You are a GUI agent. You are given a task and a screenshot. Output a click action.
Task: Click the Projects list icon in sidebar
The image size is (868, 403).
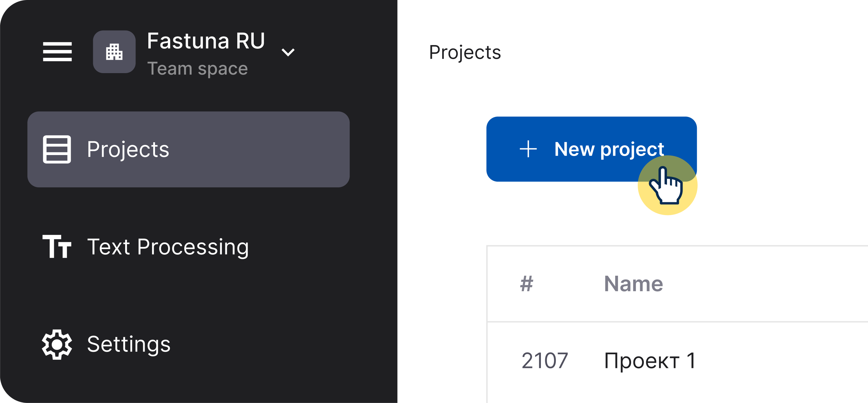pyautogui.click(x=57, y=149)
